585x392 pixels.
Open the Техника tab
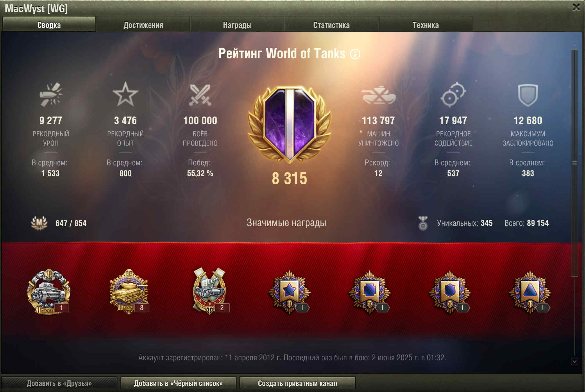click(426, 25)
